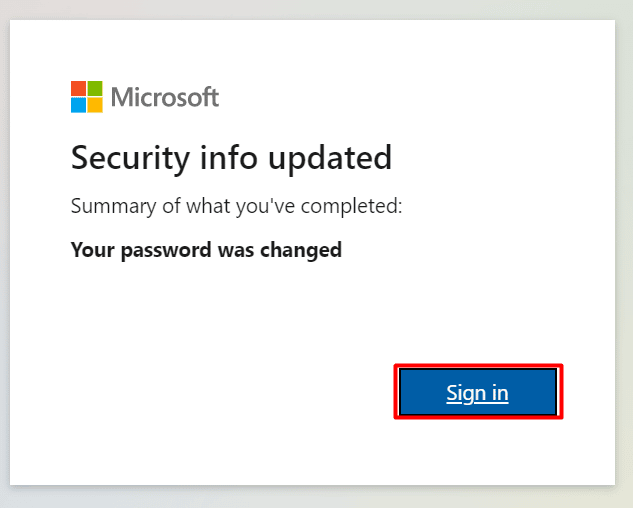Click the bold word password
The image size is (633, 508).
click(x=166, y=250)
